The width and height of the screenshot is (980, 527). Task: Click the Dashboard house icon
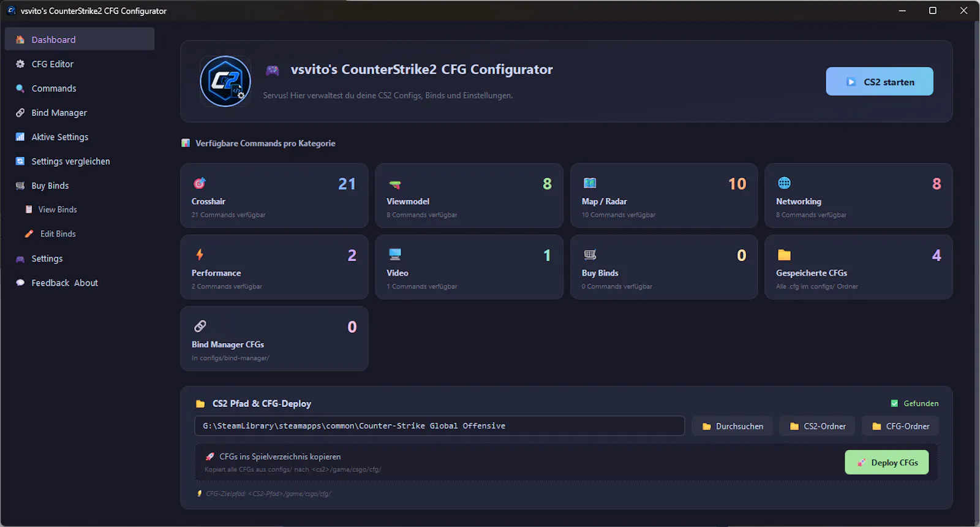(20, 39)
